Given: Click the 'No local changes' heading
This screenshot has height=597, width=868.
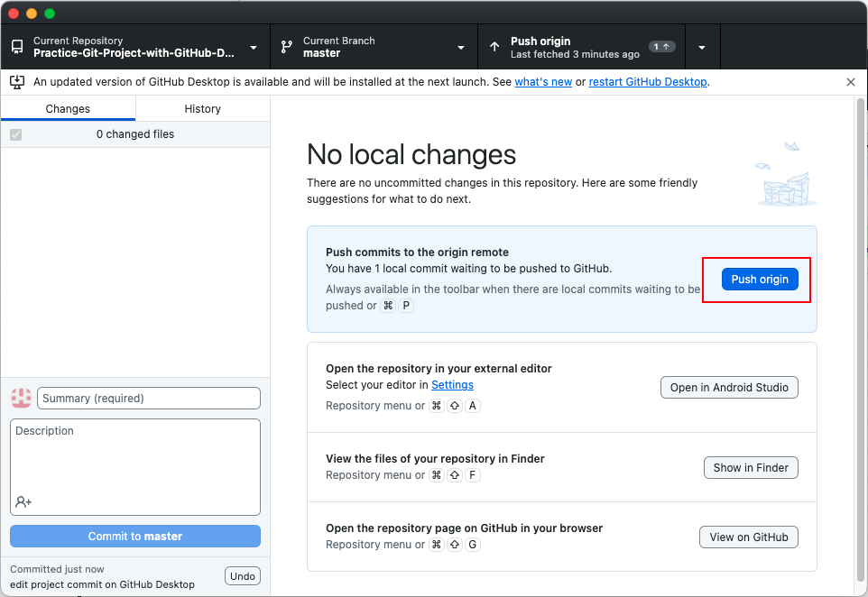Looking at the screenshot, I should [x=411, y=154].
